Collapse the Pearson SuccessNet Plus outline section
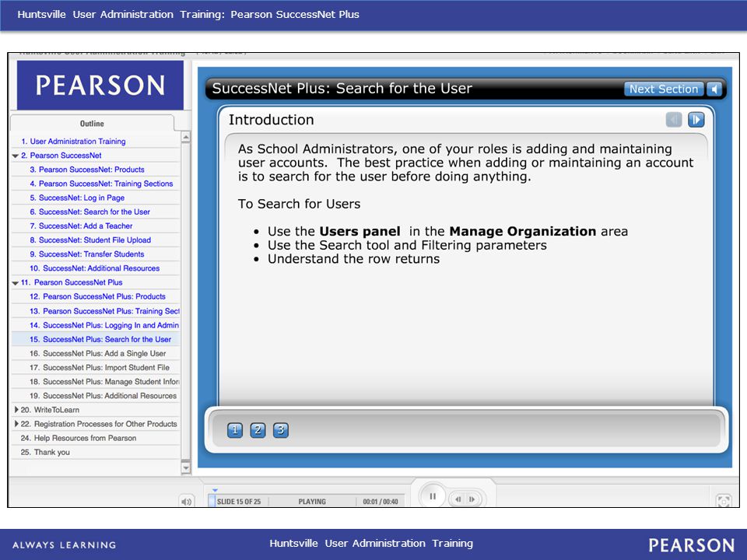Image resolution: width=747 pixels, height=560 pixels. click(x=16, y=283)
